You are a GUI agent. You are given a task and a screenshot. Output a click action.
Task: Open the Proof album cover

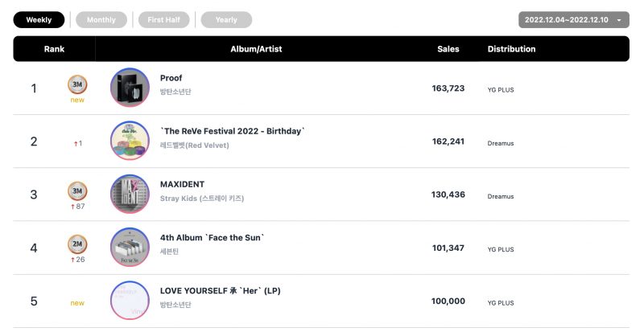pyautogui.click(x=130, y=88)
